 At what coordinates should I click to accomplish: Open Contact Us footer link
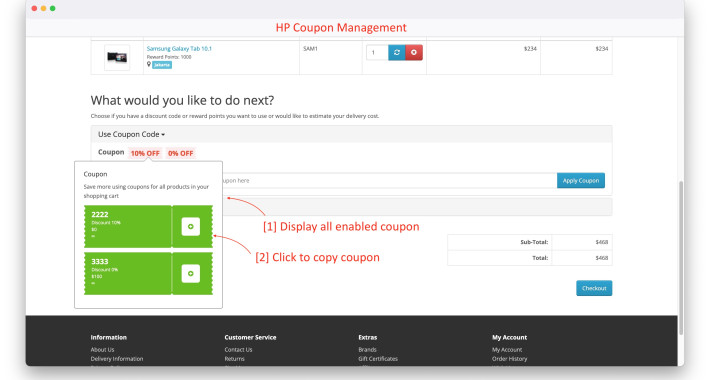click(x=238, y=350)
